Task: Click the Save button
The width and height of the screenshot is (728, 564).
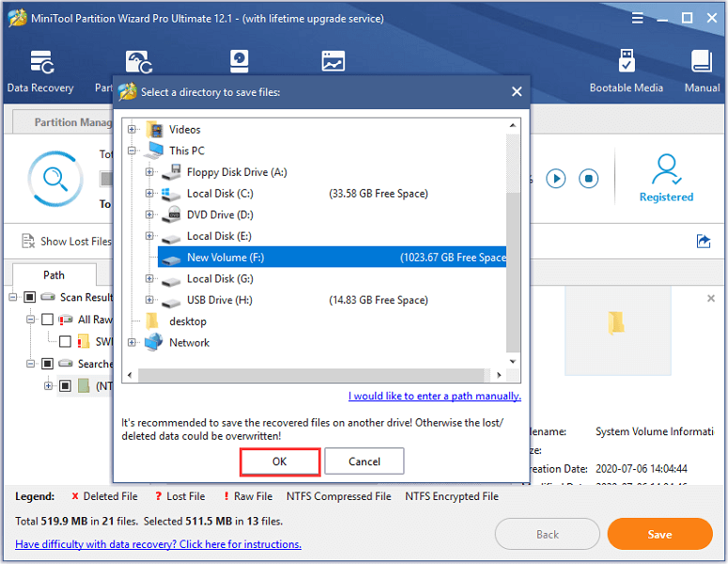Action: tap(659, 534)
